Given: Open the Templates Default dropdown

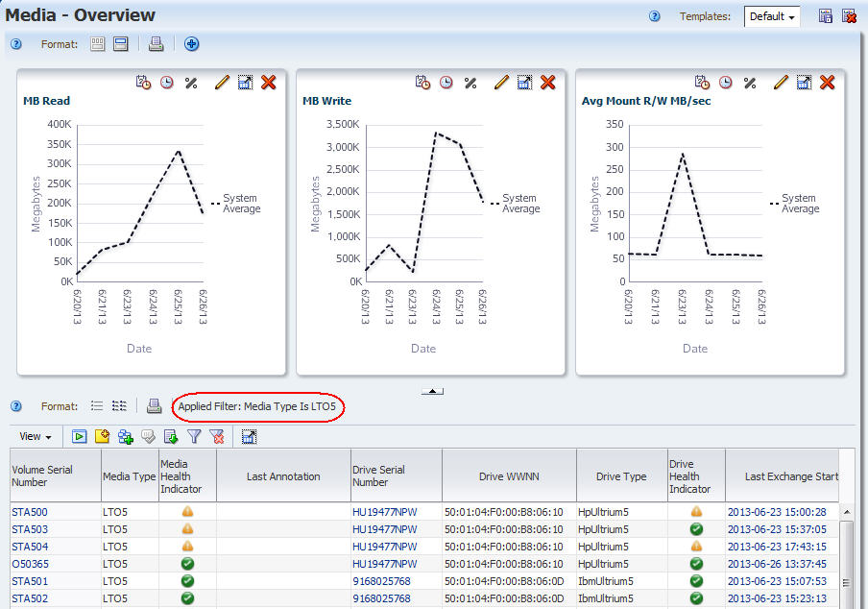Looking at the screenshot, I should (772, 17).
